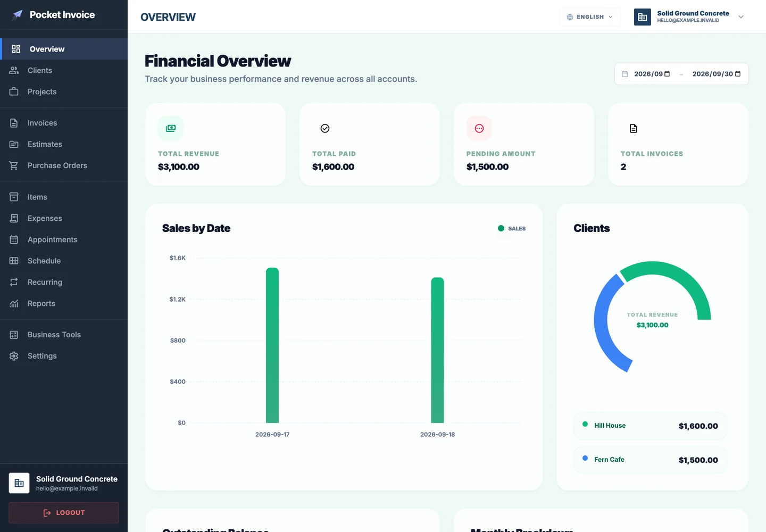Screen dimensions: 766x532
Task: Go to Clients in the sidebar
Action: [x=64, y=70]
